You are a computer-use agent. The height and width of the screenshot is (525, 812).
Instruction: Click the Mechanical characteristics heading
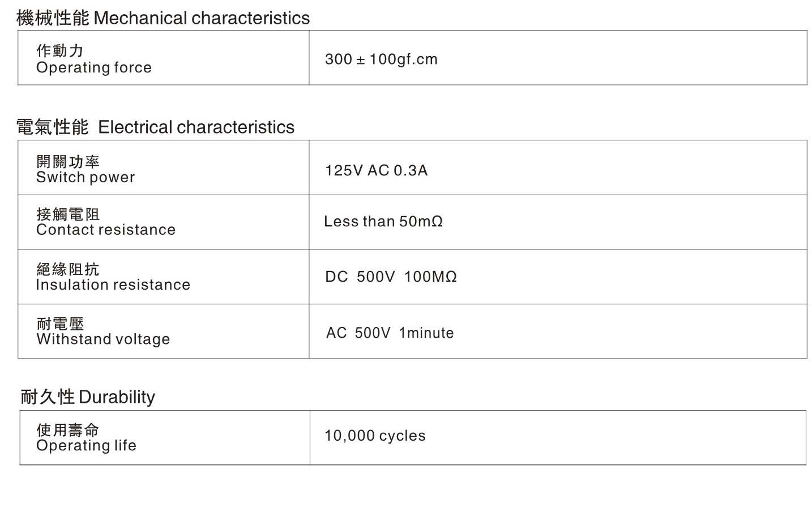click(163, 18)
